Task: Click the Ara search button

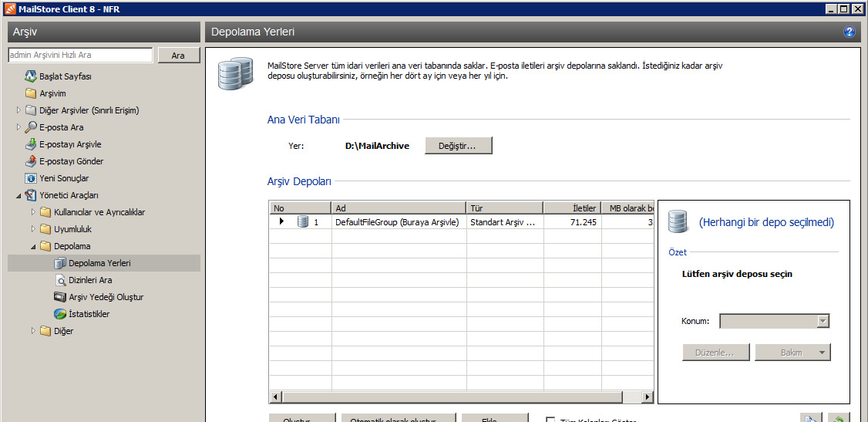Action: (178, 56)
